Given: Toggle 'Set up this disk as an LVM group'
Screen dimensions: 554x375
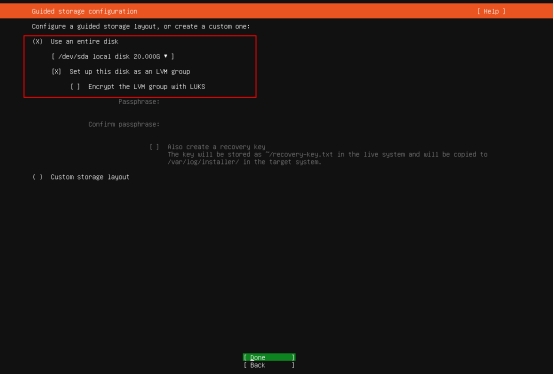Looking at the screenshot, I should tap(121, 72).
